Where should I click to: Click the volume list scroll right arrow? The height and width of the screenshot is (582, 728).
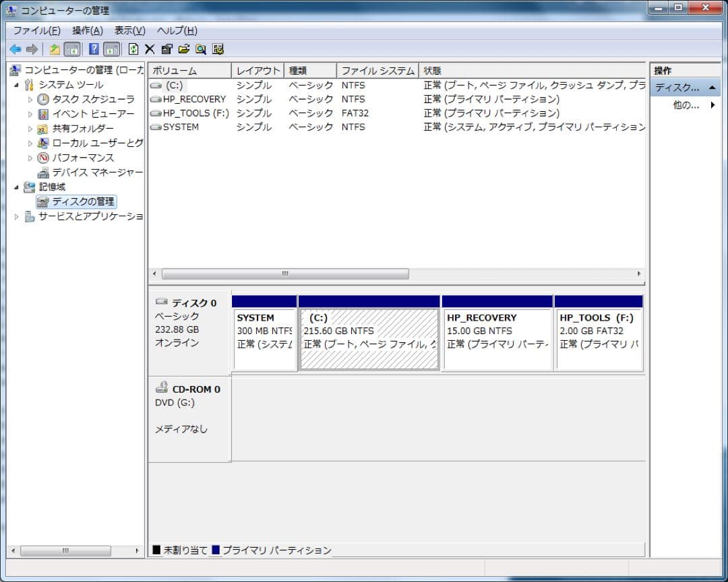click(x=639, y=274)
